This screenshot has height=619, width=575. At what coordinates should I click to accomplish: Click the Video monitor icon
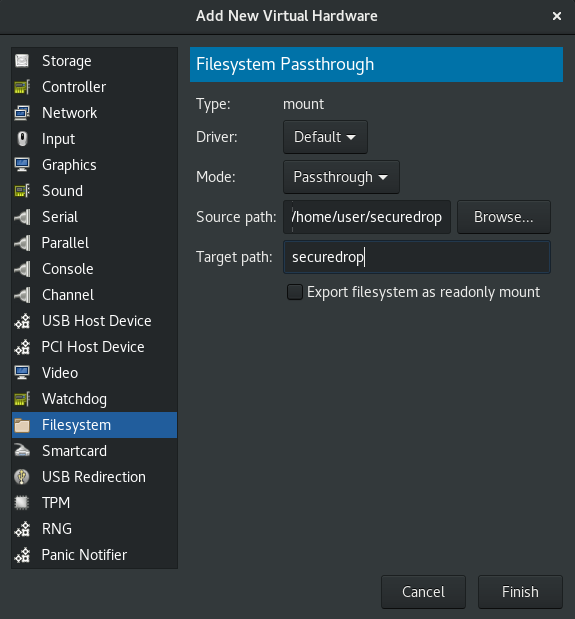(22, 373)
